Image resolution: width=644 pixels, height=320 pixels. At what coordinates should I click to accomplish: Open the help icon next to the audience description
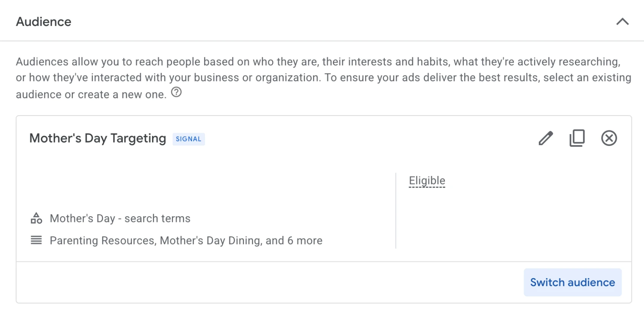176,92
